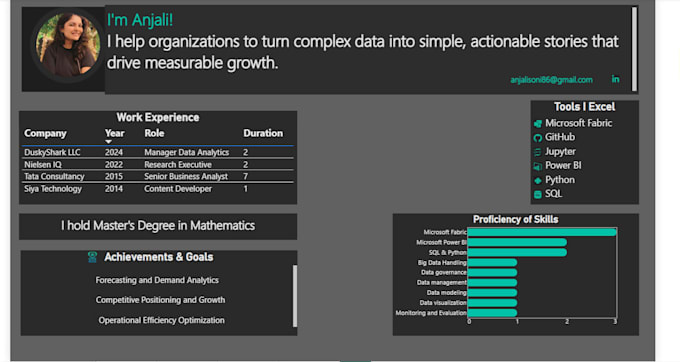Sort table by Company column header
This screenshot has height=362, width=680.
tap(45, 133)
